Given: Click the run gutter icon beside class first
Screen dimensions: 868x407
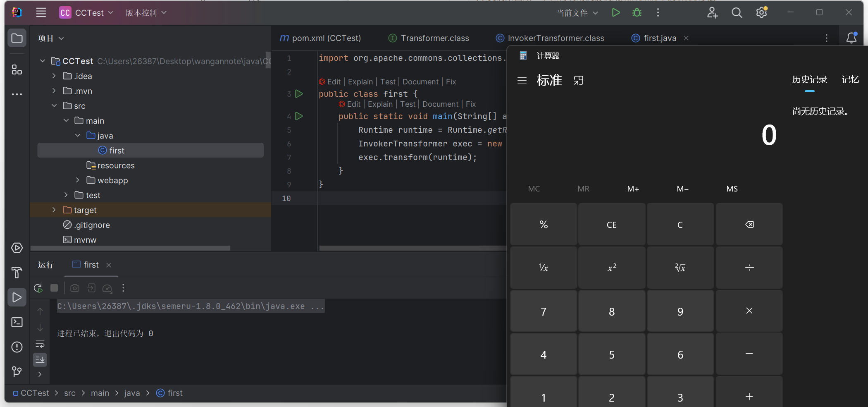Looking at the screenshot, I should pyautogui.click(x=299, y=94).
